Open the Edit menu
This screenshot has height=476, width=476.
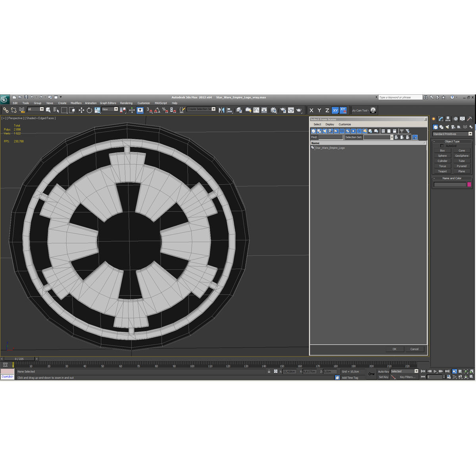click(x=15, y=103)
